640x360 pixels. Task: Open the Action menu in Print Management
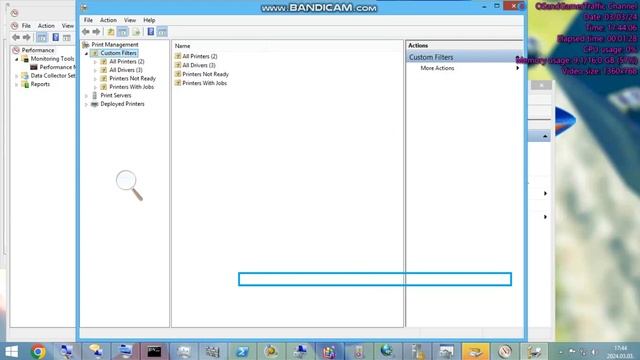tap(108, 20)
